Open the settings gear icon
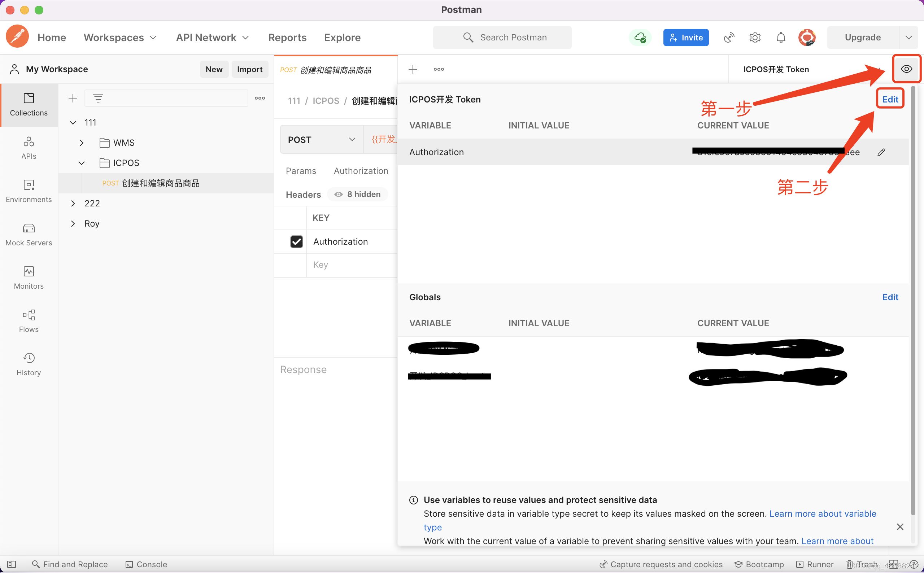 [755, 38]
